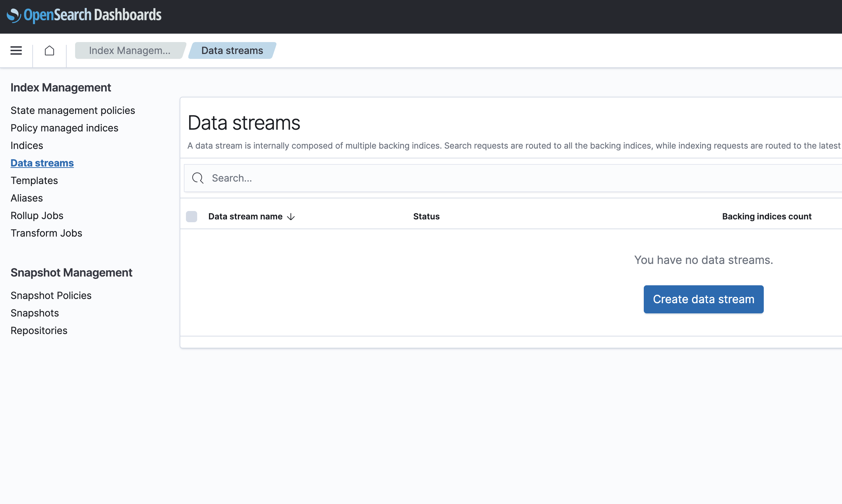This screenshot has width=842, height=504.
Task: Navigate back via Index Management breadcrumb
Action: [x=130, y=50]
